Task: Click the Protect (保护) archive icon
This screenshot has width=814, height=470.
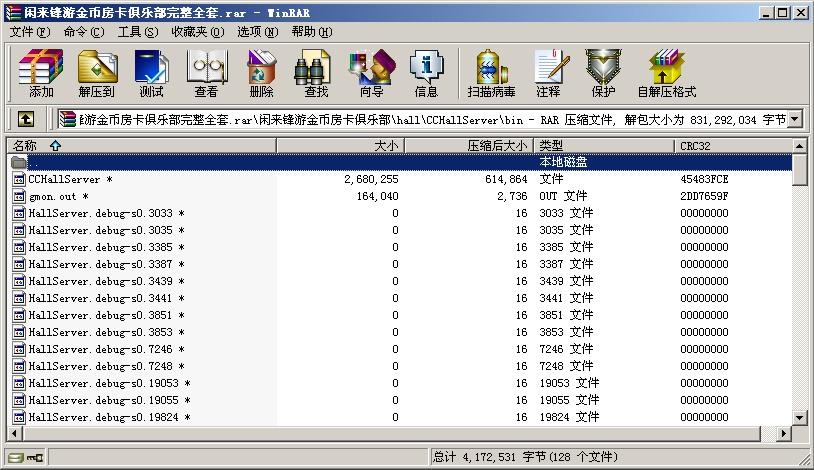Action: [x=603, y=73]
